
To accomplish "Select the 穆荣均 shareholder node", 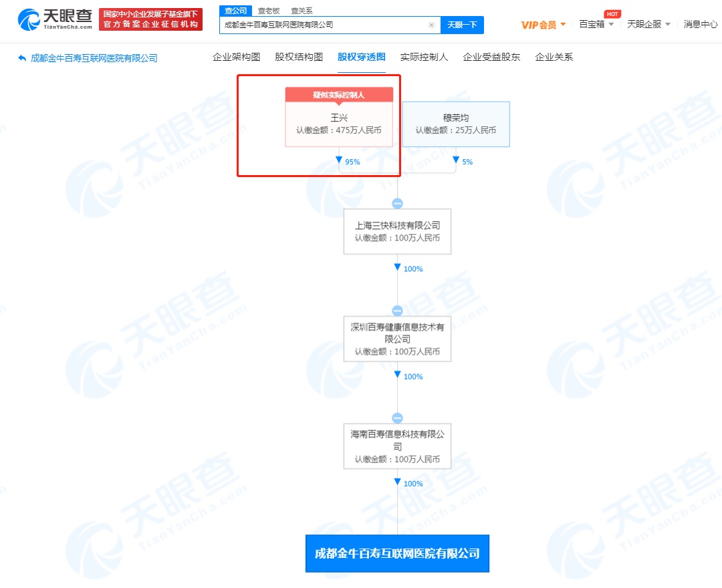I will tap(456, 124).
